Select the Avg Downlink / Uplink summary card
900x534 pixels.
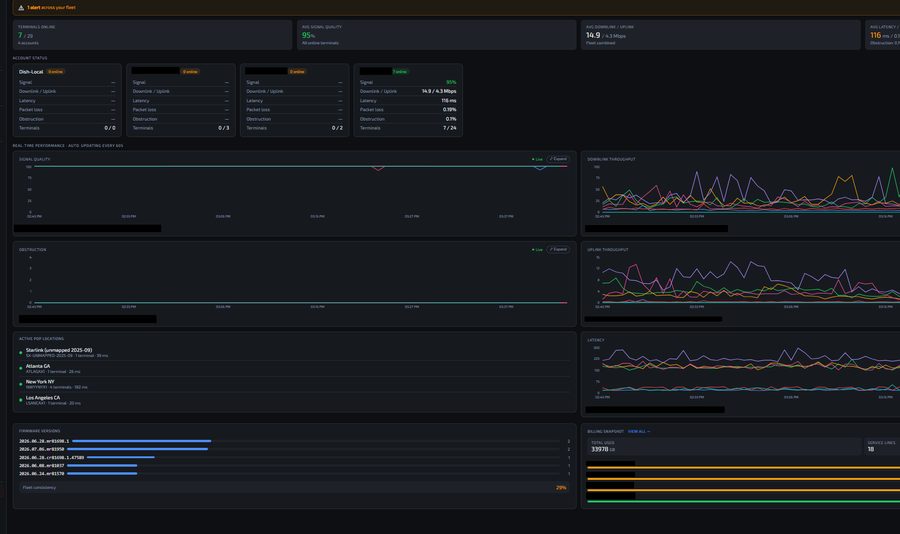(x=720, y=35)
